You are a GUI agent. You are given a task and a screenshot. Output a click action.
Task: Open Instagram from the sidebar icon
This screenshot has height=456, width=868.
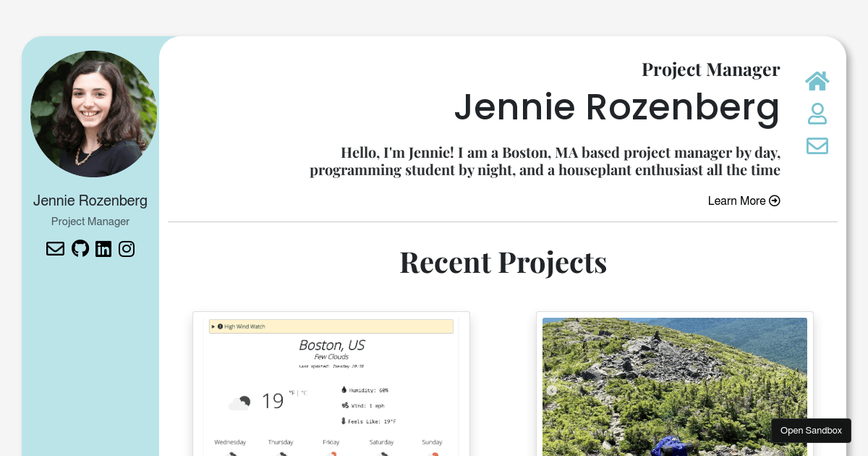(127, 248)
